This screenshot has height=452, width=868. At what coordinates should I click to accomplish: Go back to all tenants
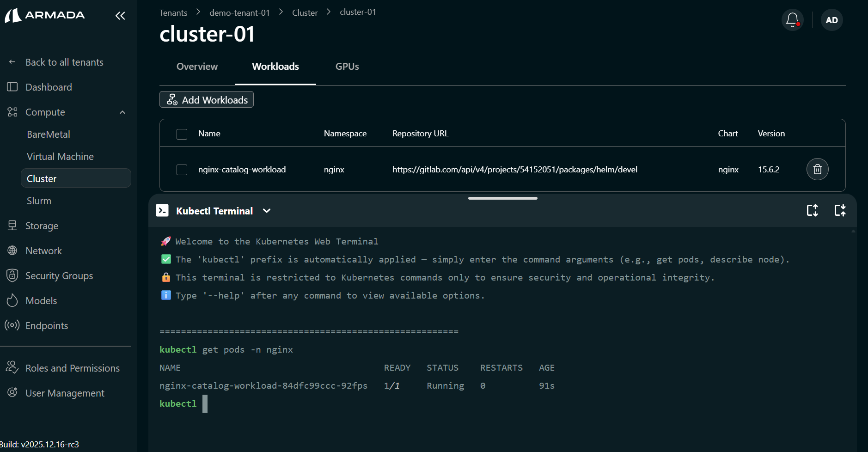coord(64,62)
